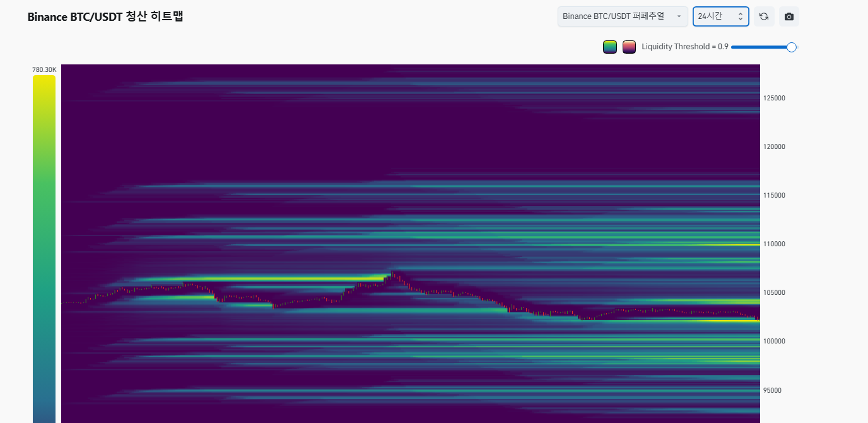Click the 110000 price axis label

click(x=774, y=244)
